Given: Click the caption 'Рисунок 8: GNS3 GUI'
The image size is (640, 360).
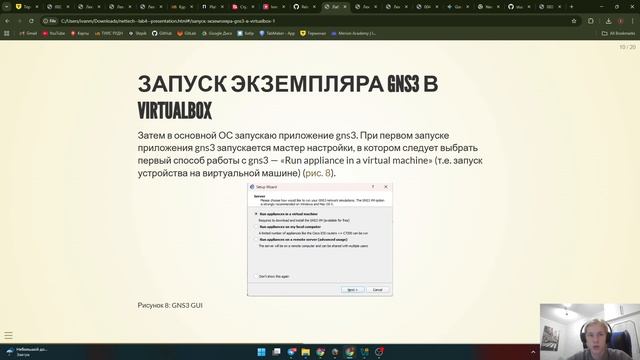Looking at the screenshot, I should [x=170, y=305].
